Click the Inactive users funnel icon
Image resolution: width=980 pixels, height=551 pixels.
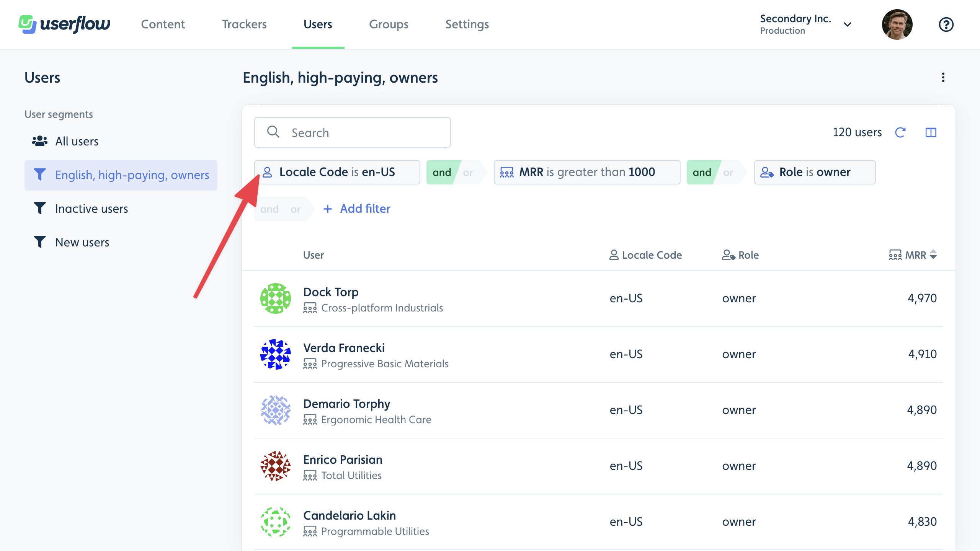[x=40, y=209]
